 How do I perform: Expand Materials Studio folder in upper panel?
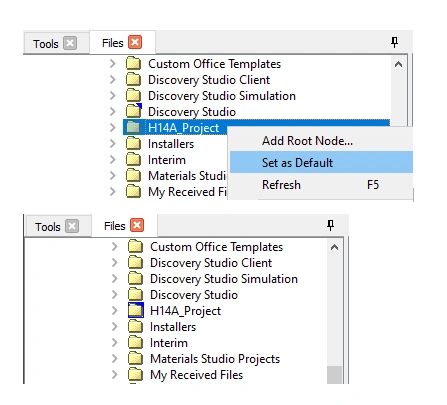point(113,175)
